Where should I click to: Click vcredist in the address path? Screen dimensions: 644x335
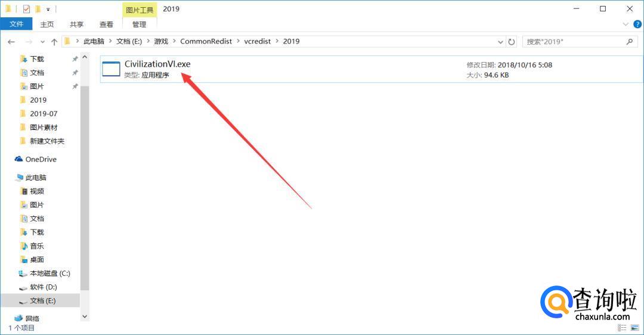(258, 42)
